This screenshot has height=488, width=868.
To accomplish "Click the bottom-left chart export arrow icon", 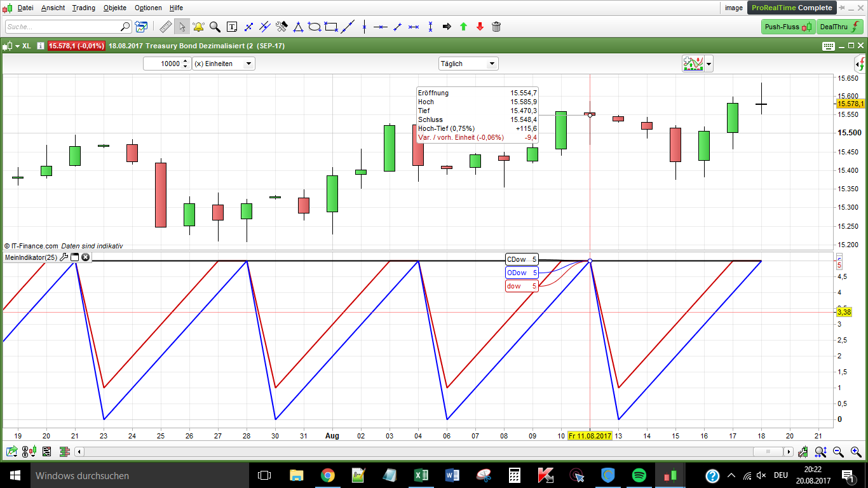I will click(x=11, y=452).
